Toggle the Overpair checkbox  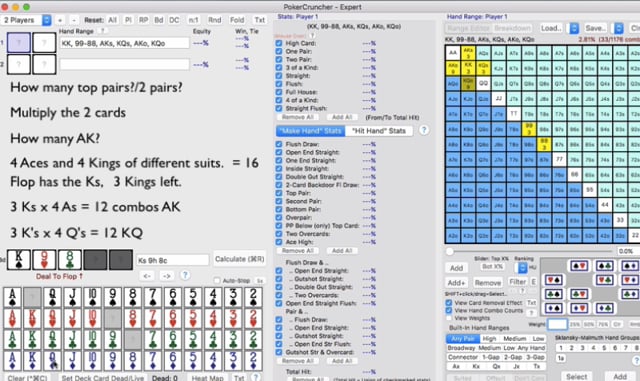[x=279, y=218]
